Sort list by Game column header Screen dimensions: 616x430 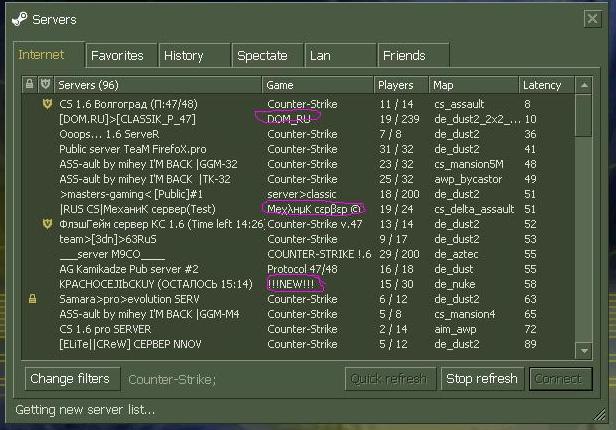click(318, 85)
